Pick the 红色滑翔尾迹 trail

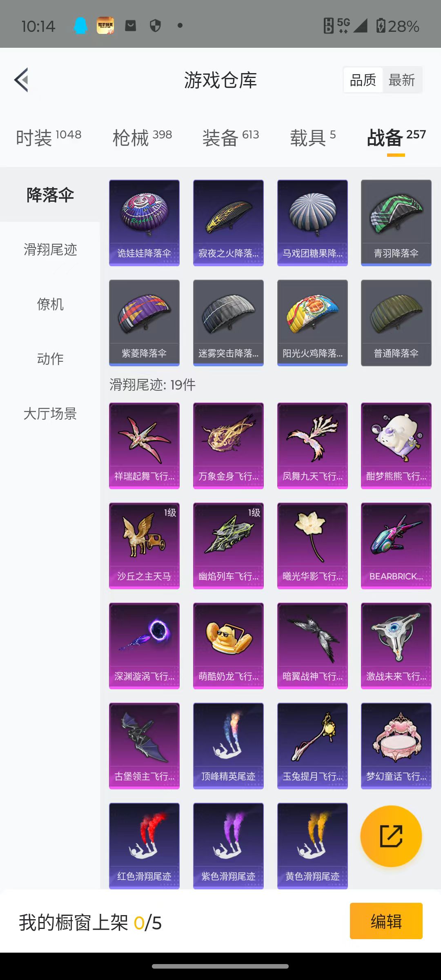[x=144, y=846]
